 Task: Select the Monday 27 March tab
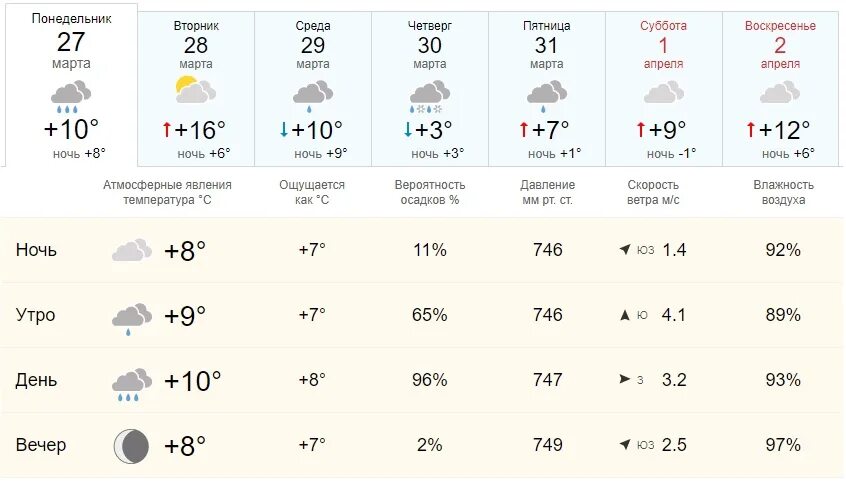[x=71, y=85]
